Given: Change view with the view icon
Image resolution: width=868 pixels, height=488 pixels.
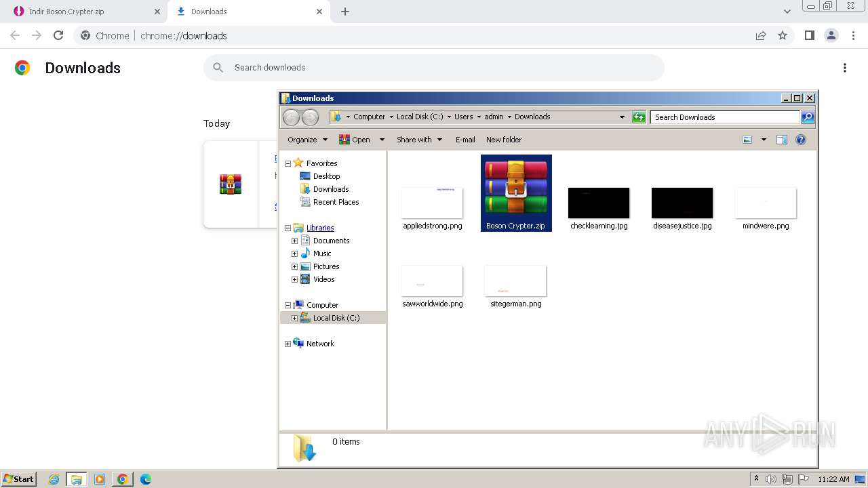Looking at the screenshot, I should 747,140.
